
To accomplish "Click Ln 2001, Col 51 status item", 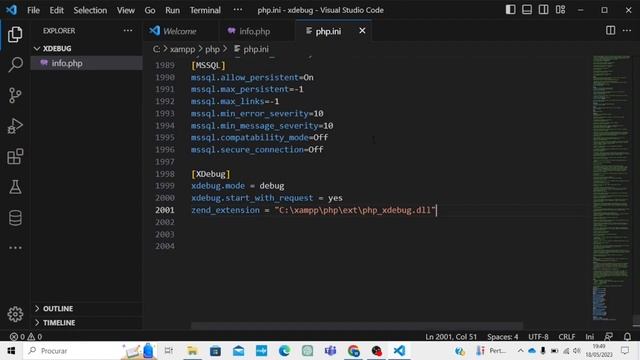I will pos(451,337).
